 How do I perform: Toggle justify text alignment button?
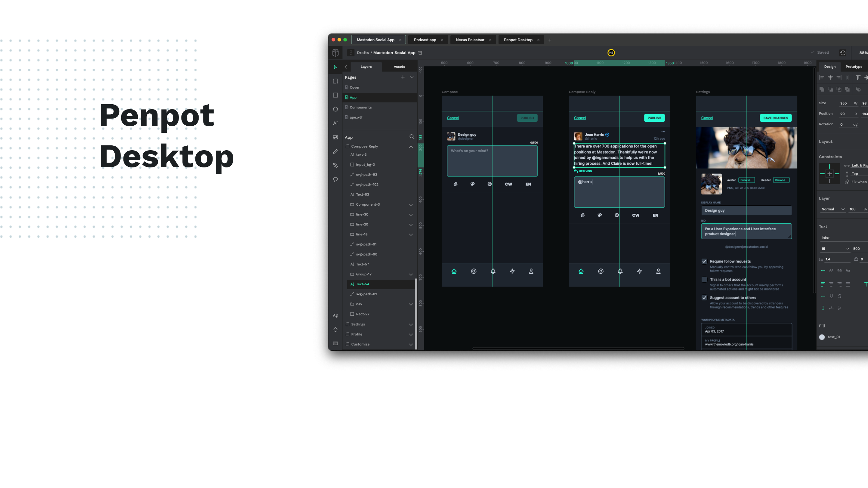(848, 285)
